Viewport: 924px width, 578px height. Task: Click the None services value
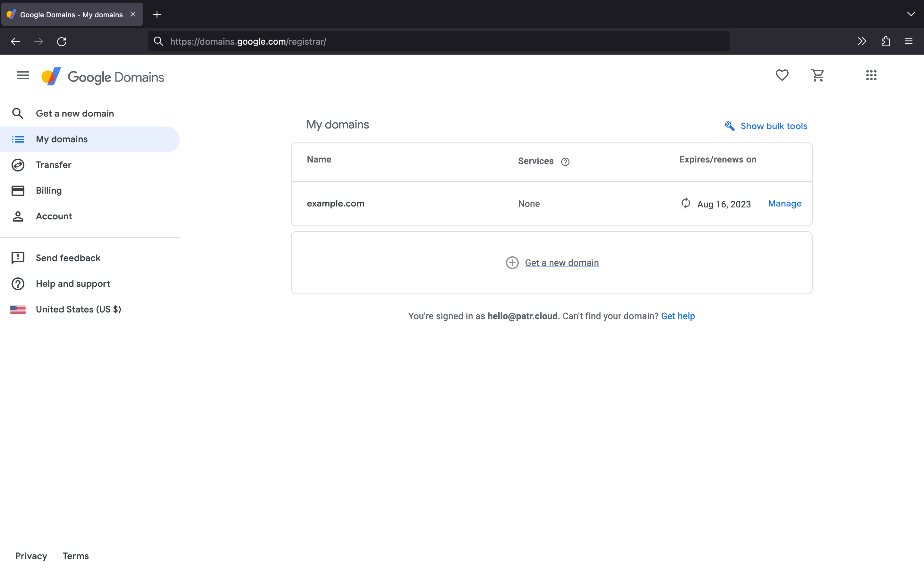(x=529, y=204)
